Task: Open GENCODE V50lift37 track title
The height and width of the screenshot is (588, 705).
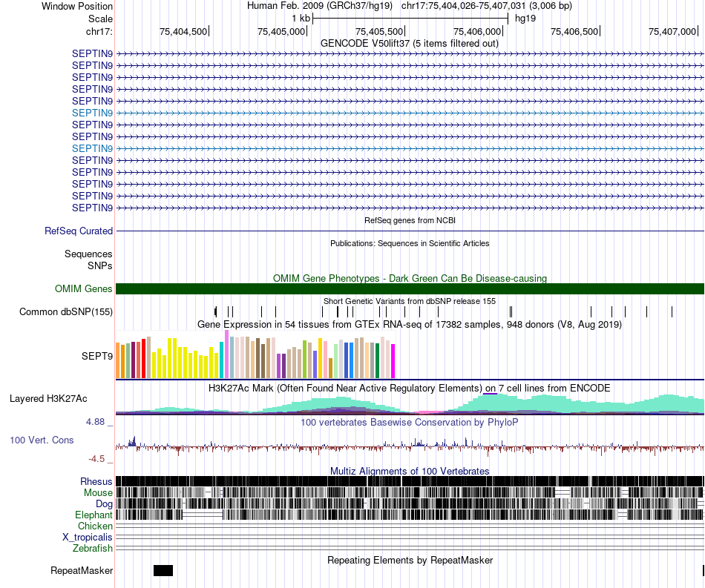Action: [x=409, y=44]
